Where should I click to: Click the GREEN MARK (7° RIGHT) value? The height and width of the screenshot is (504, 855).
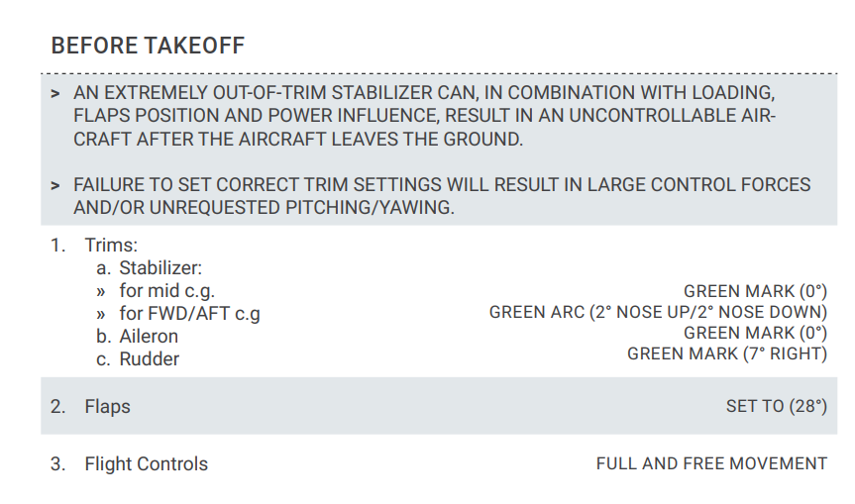[727, 353]
